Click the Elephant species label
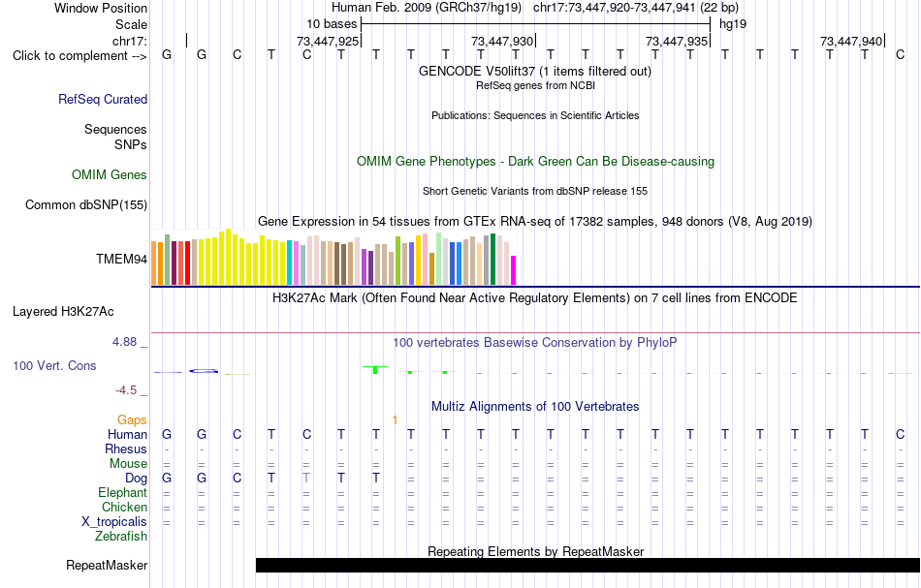 123,492
